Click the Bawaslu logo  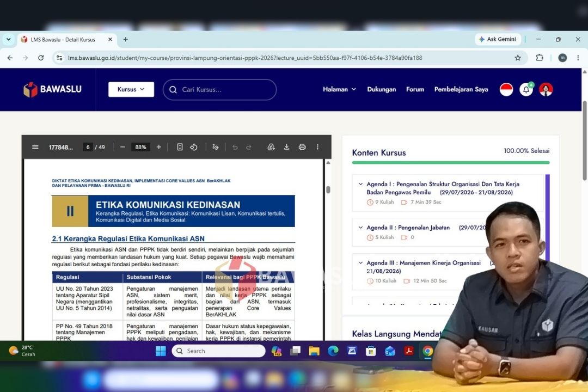(x=52, y=89)
